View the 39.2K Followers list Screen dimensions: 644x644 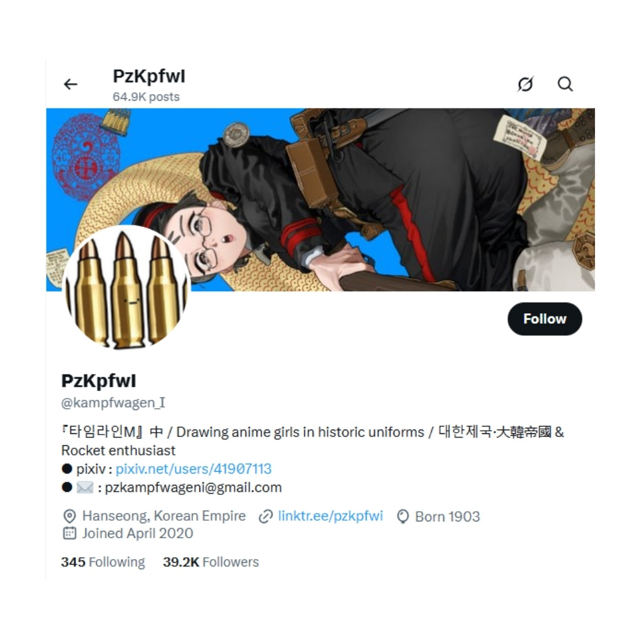point(211,562)
